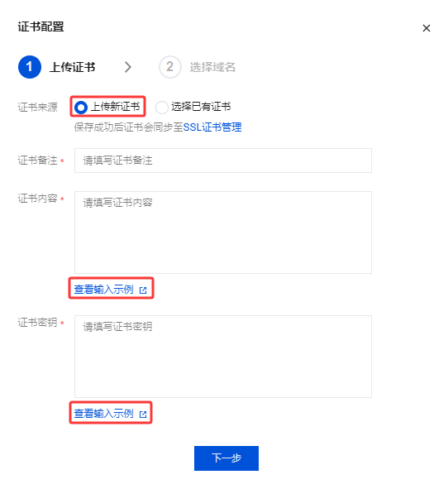The height and width of the screenshot is (489, 448).
Task: Switch to the 上传证书 step label
Action: [72, 67]
